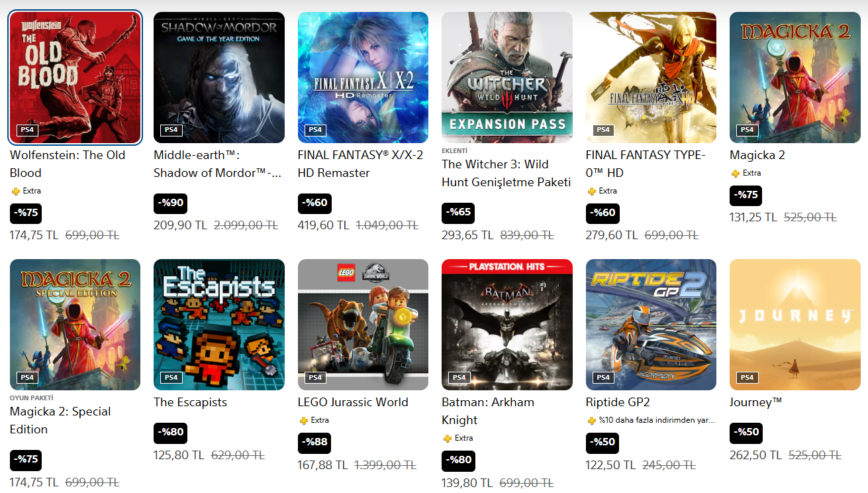
Task: Click the -%88 discount badge for LEGO Jurassic World
Action: 314,443
